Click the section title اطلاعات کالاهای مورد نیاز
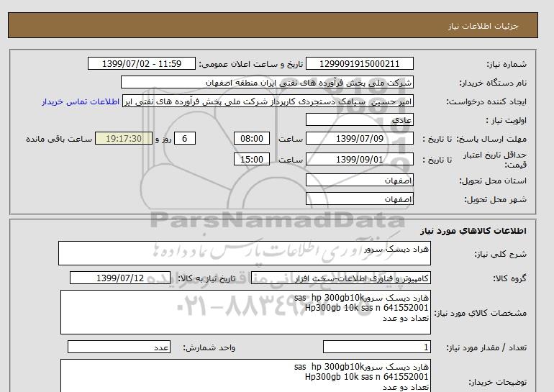 [x=473, y=231]
